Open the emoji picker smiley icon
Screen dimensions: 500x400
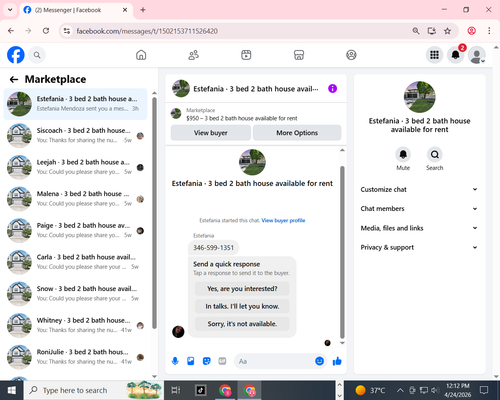[319, 361]
